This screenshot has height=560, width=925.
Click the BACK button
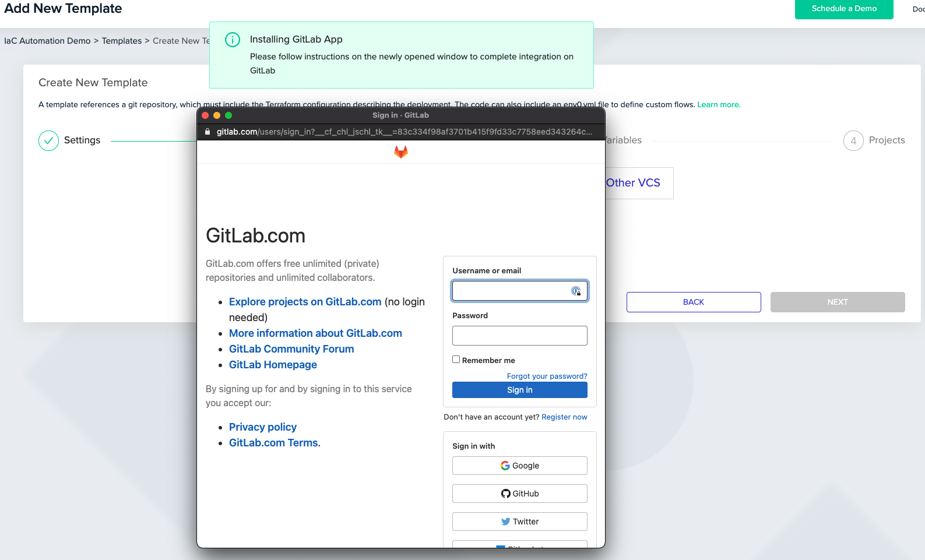pyautogui.click(x=694, y=302)
